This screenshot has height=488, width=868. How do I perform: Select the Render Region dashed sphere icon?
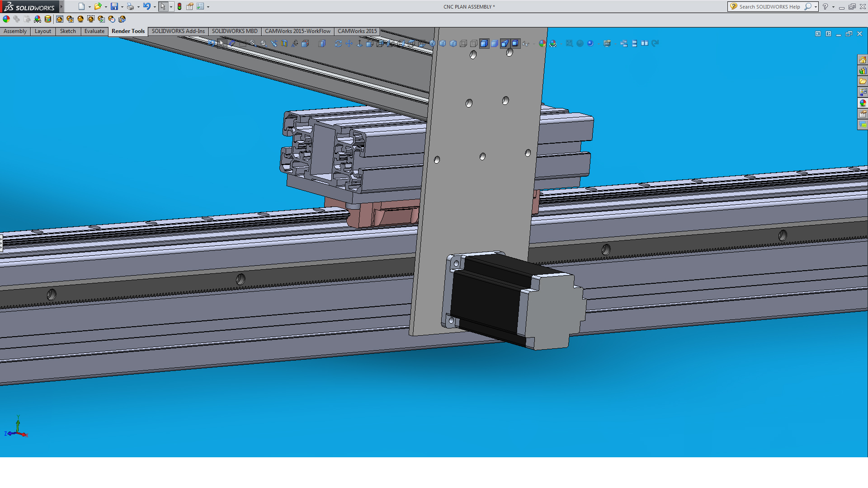(x=91, y=19)
